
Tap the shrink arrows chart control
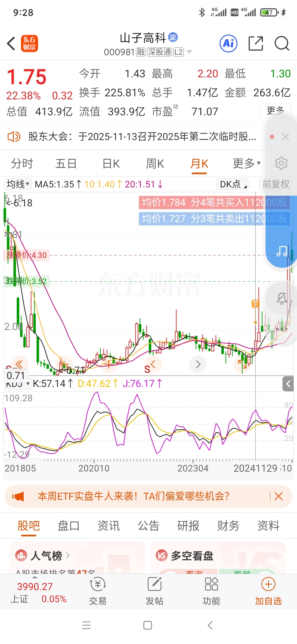pos(242,364)
